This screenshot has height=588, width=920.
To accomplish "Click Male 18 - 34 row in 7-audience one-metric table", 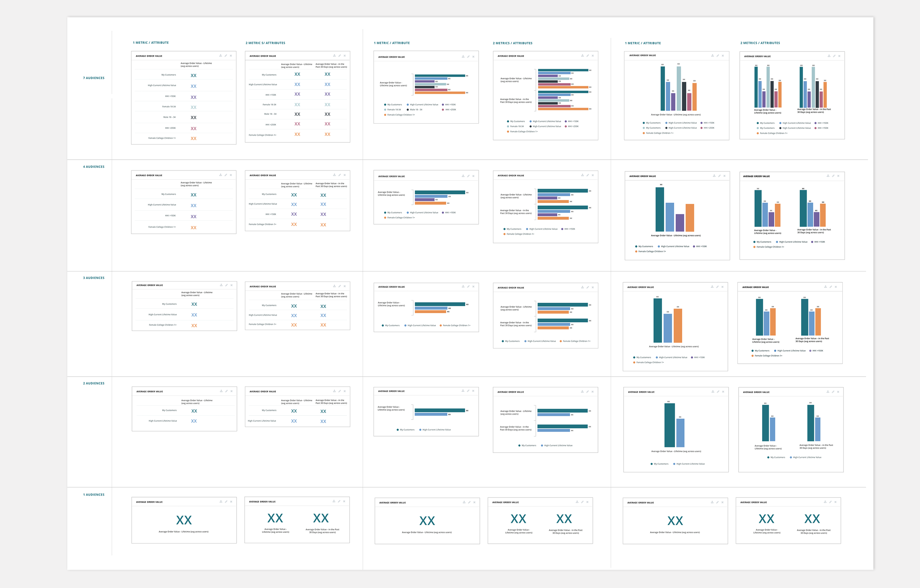I will tap(184, 117).
